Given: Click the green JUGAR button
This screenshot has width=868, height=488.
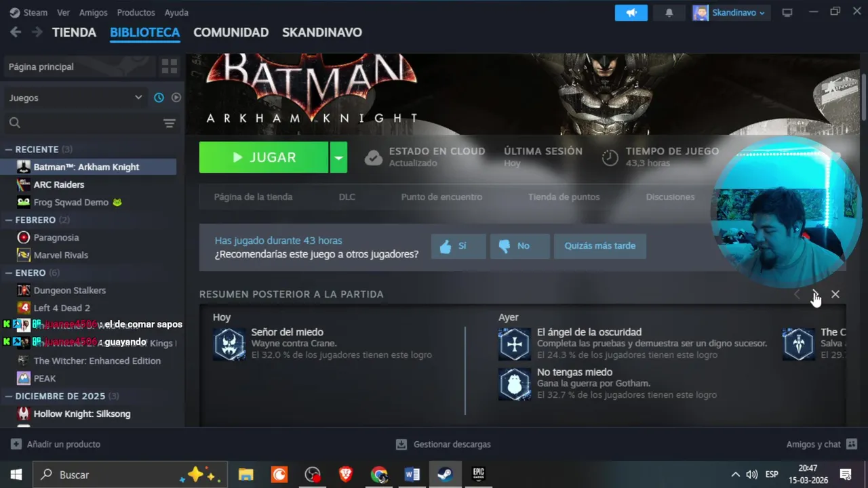Looking at the screenshot, I should point(264,157).
